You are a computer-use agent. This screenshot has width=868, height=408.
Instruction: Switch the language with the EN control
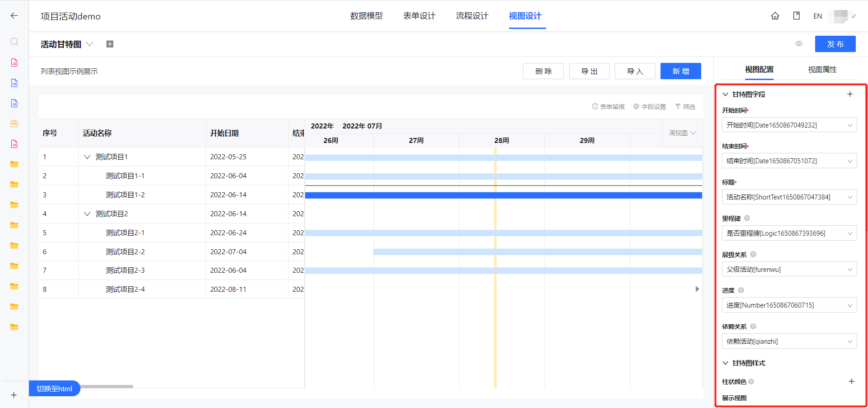coord(817,16)
